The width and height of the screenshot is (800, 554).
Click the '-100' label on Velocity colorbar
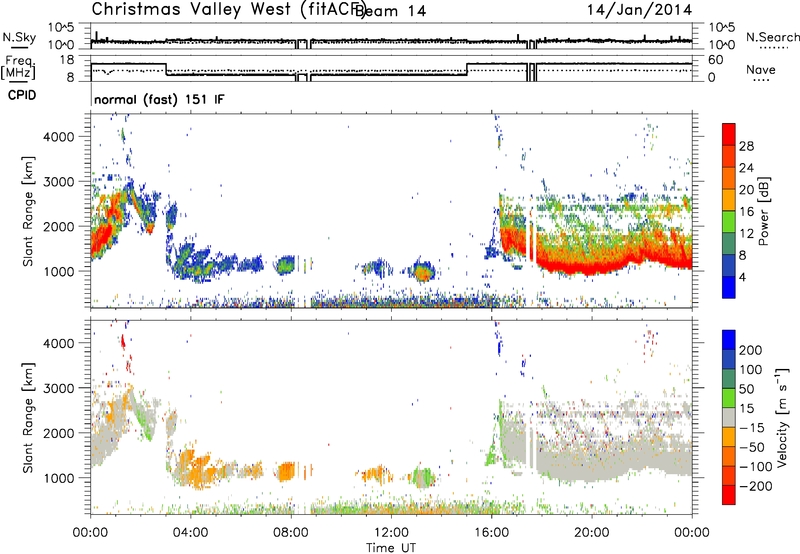tap(756, 467)
